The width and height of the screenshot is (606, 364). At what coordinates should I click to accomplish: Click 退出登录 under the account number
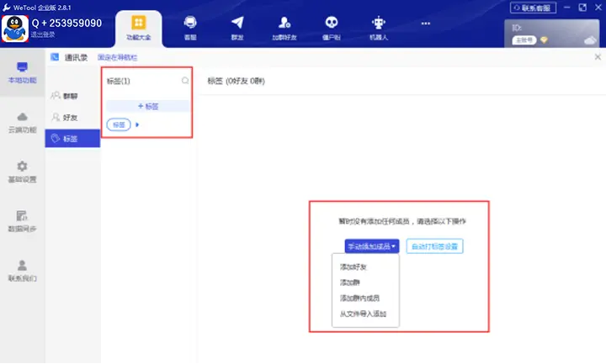pos(43,34)
